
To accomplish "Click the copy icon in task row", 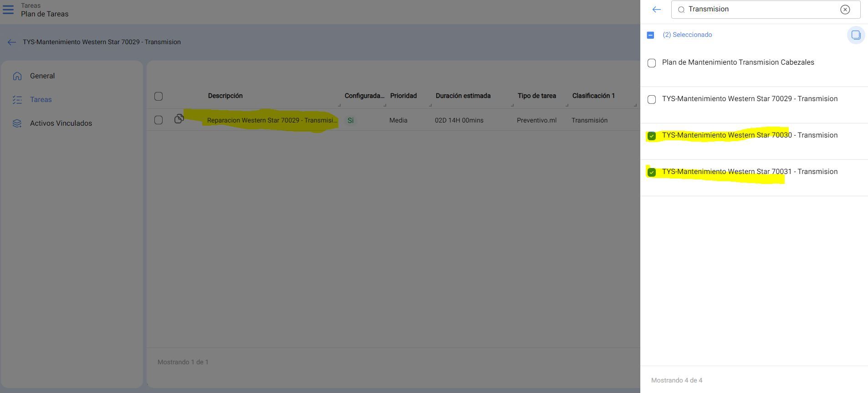I will coord(179,119).
